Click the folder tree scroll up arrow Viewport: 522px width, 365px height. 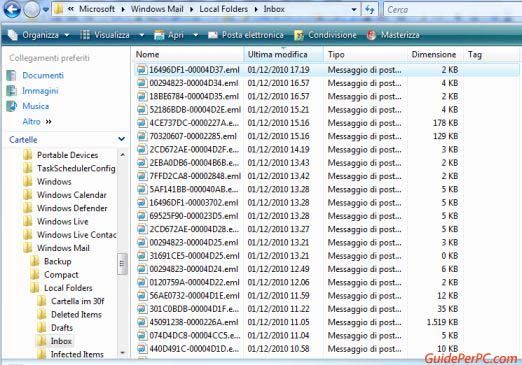pyautogui.click(x=123, y=155)
